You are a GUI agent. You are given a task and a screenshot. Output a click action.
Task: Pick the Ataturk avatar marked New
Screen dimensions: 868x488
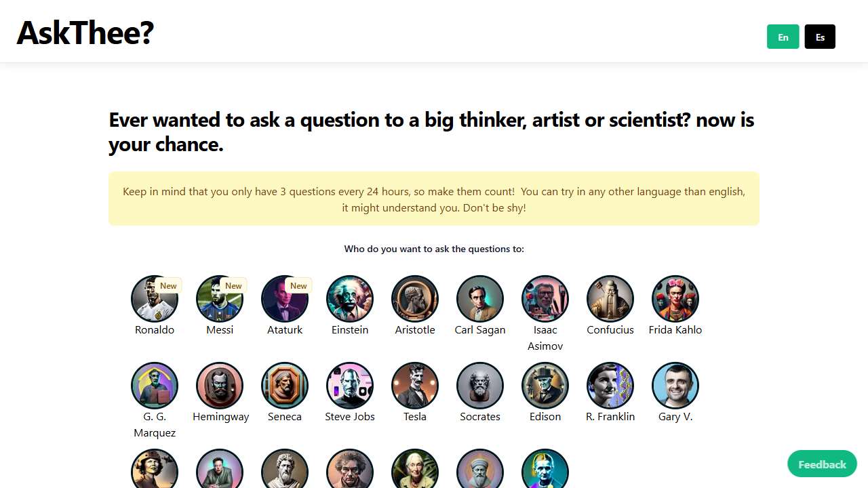[x=285, y=298]
